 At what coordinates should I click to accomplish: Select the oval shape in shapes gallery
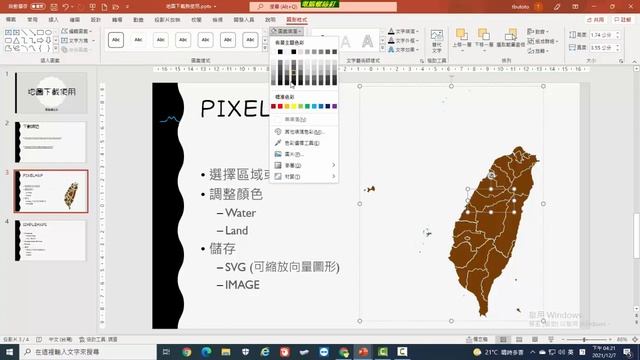[x=49, y=32]
